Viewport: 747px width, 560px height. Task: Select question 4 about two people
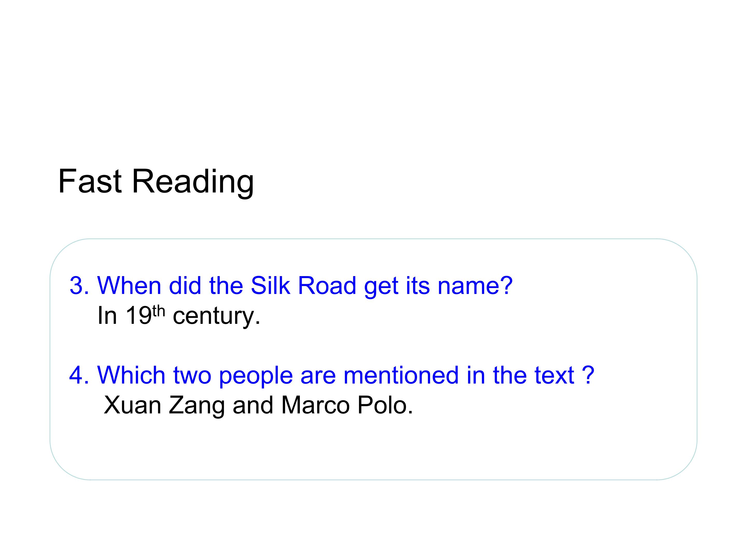click(x=332, y=375)
